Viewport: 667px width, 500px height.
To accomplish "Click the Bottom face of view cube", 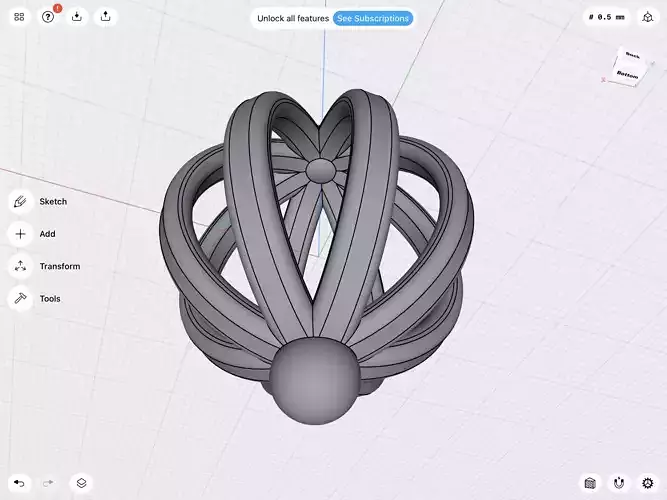I will tap(628, 74).
